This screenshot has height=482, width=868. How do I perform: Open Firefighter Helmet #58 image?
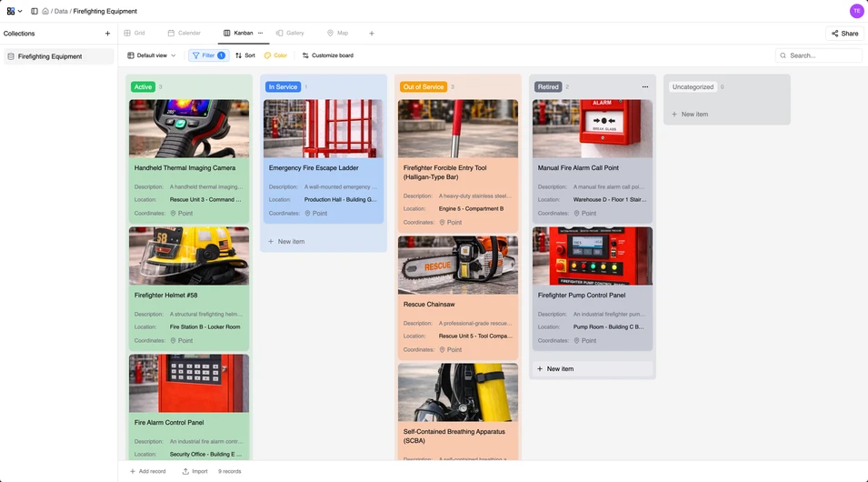click(x=189, y=256)
